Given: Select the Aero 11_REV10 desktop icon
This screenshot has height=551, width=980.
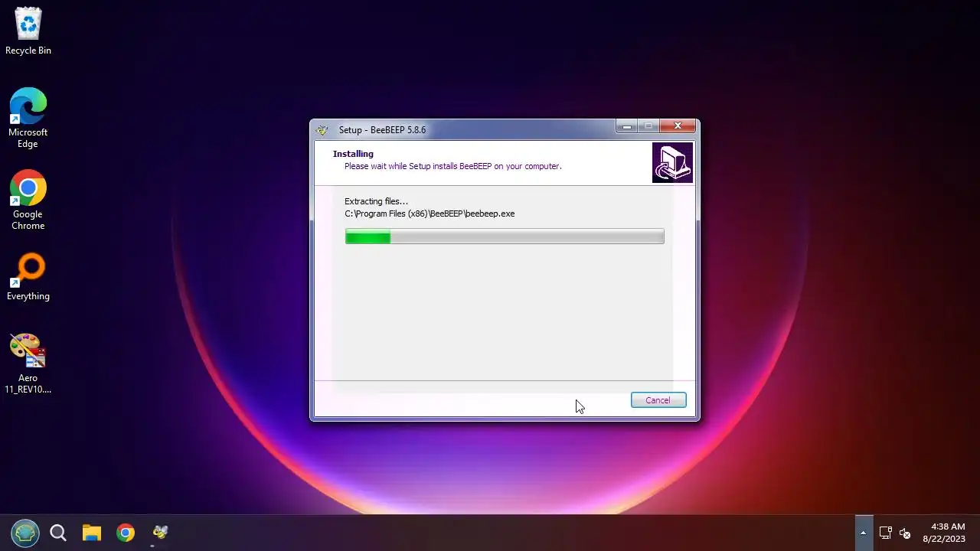Looking at the screenshot, I should tap(28, 364).
